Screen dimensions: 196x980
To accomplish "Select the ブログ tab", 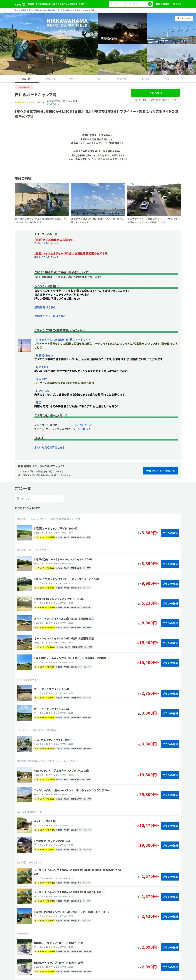I will point(169,79).
